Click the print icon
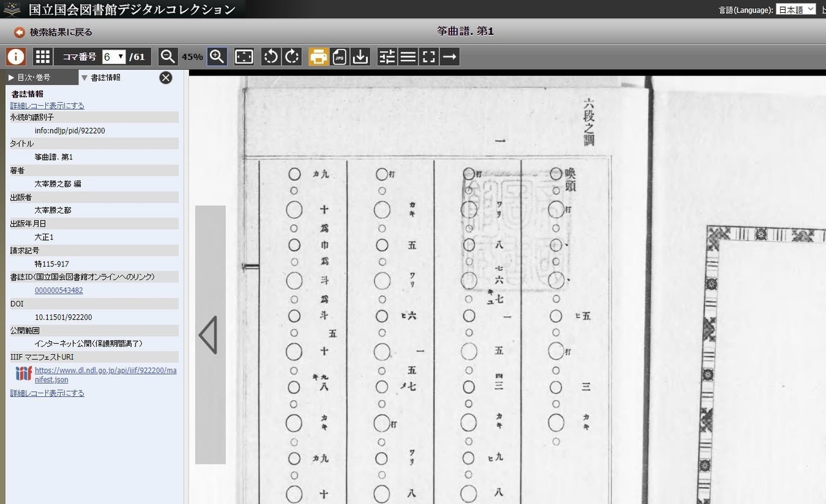This screenshot has width=826, height=504. [x=318, y=57]
